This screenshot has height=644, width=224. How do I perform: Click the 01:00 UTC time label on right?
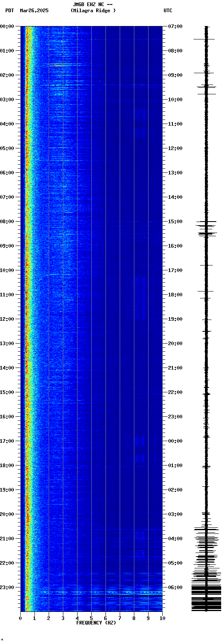(x=175, y=466)
